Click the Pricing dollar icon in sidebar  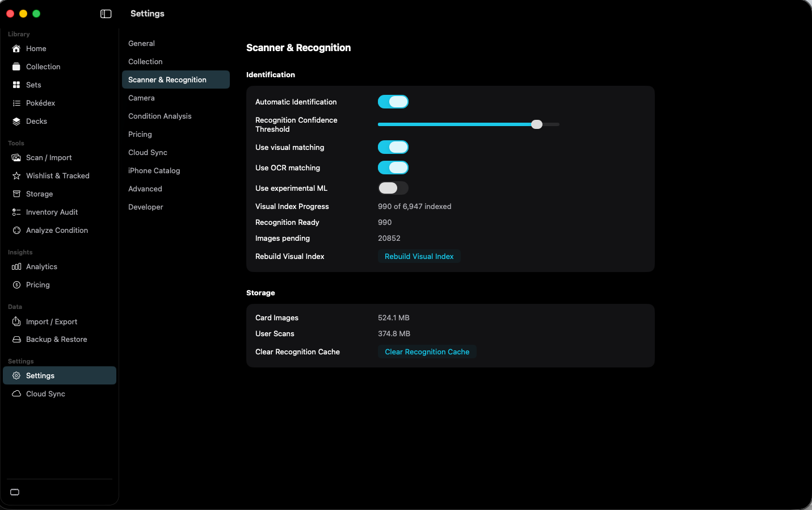coord(16,285)
